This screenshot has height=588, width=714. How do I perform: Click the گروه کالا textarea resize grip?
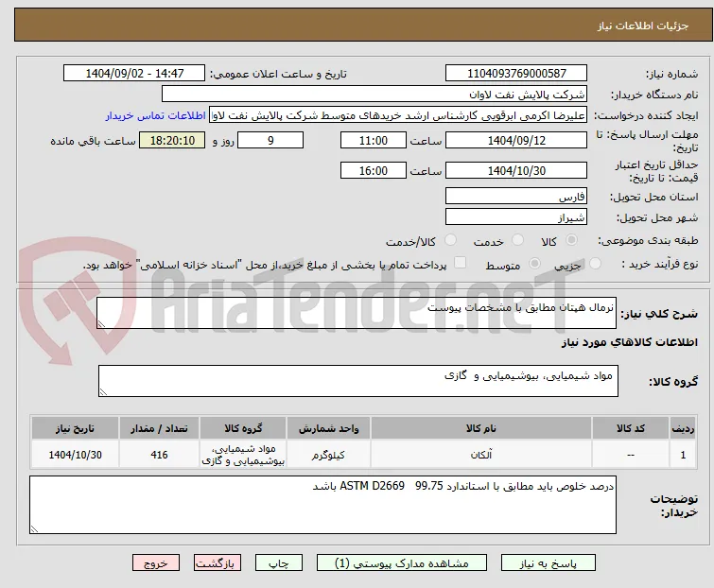103,392
